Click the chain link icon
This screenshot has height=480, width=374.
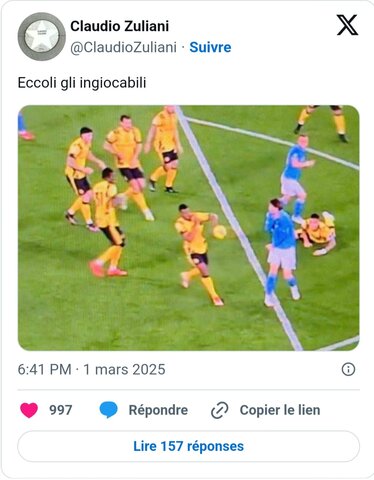(220, 410)
